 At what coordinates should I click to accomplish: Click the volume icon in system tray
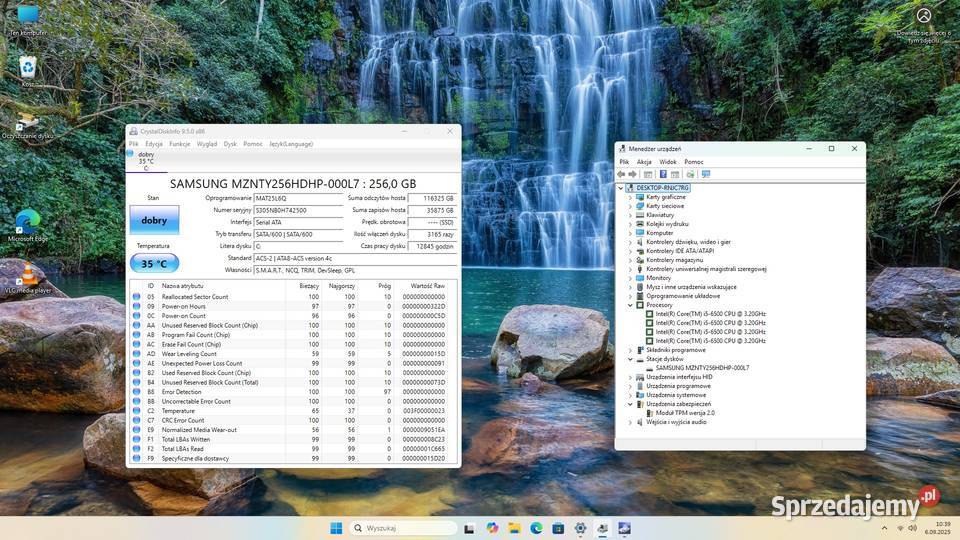pyautogui.click(x=913, y=528)
